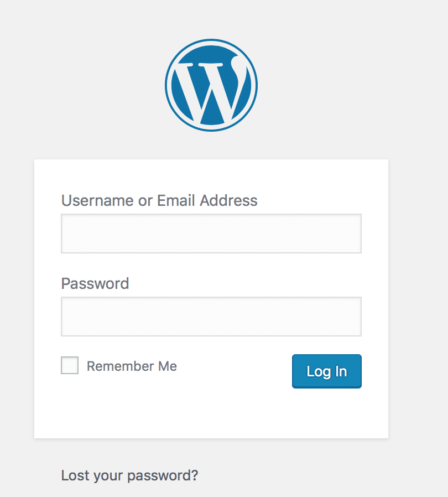This screenshot has height=497, width=448.
Task: Click the Password label text
Action: point(95,283)
